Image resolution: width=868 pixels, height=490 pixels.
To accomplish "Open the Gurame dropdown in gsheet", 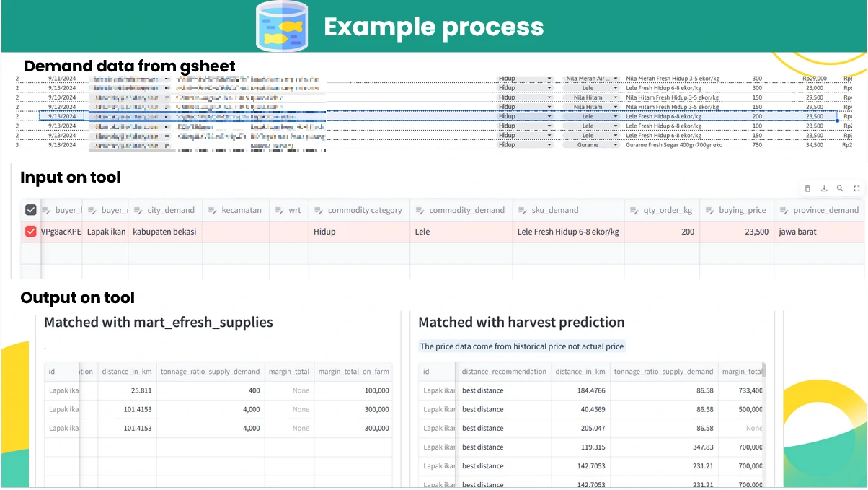I will (x=616, y=144).
